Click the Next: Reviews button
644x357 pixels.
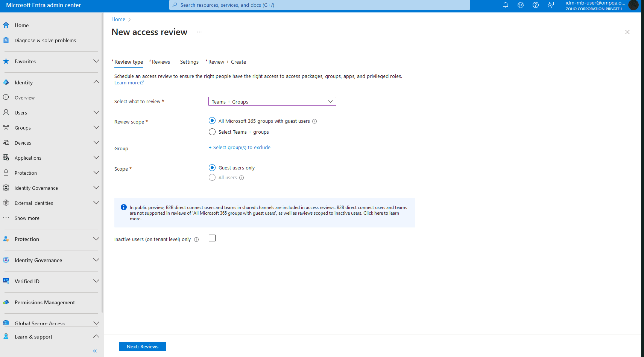[142, 346]
